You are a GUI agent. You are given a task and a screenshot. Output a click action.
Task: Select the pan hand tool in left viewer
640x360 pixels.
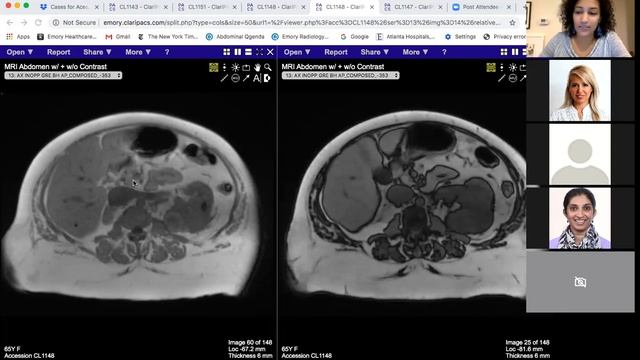coord(257,67)
